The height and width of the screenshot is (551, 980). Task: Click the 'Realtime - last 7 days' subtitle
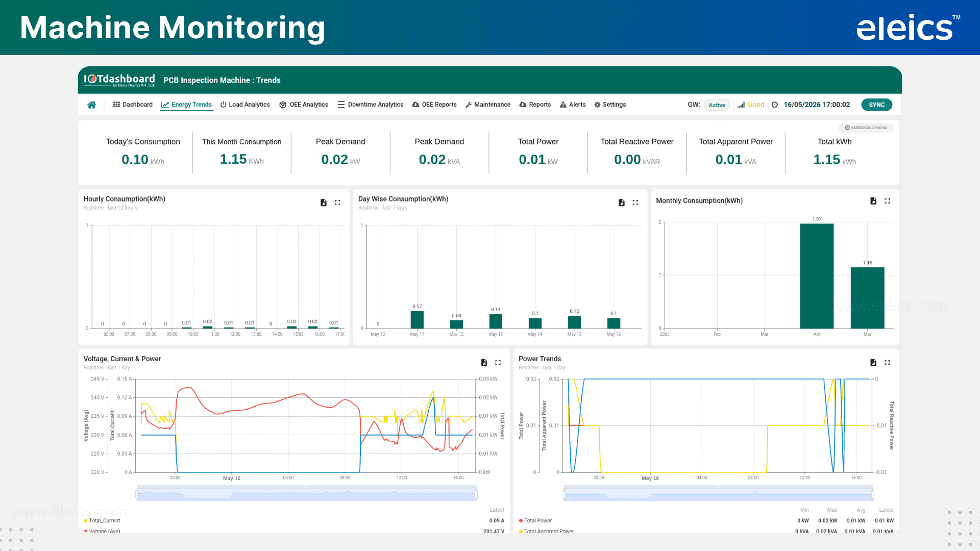(383, 208)
